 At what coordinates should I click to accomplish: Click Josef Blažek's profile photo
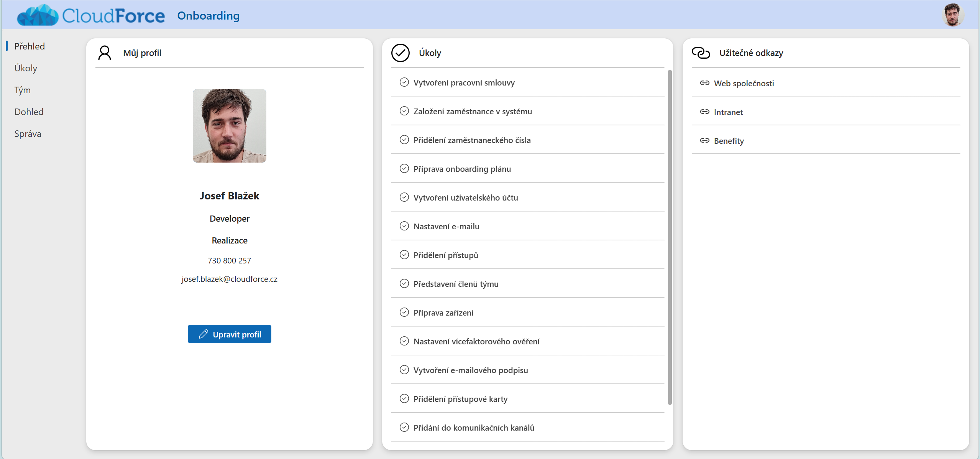pos(229,126)
